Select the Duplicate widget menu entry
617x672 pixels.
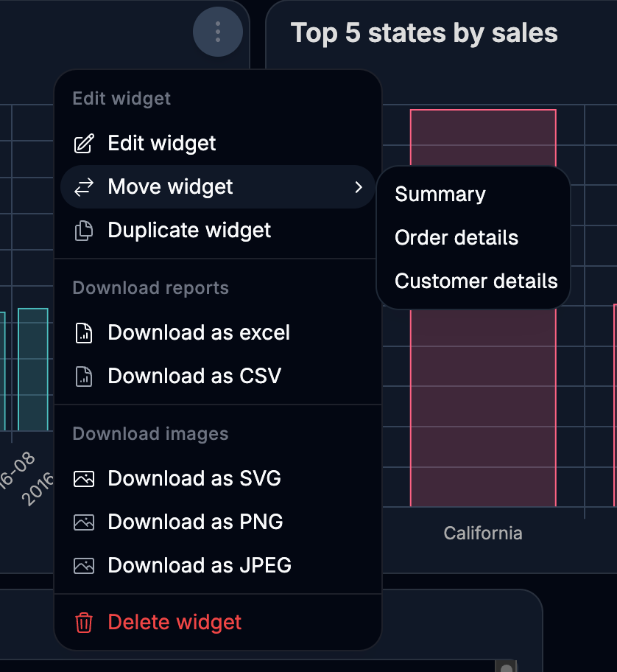(189, 231)
